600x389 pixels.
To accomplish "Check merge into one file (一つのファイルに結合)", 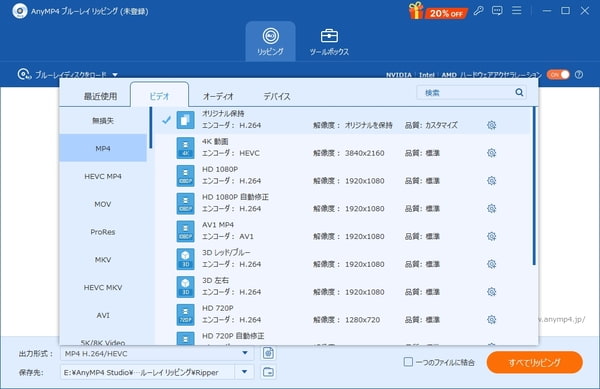I will 408,362.
